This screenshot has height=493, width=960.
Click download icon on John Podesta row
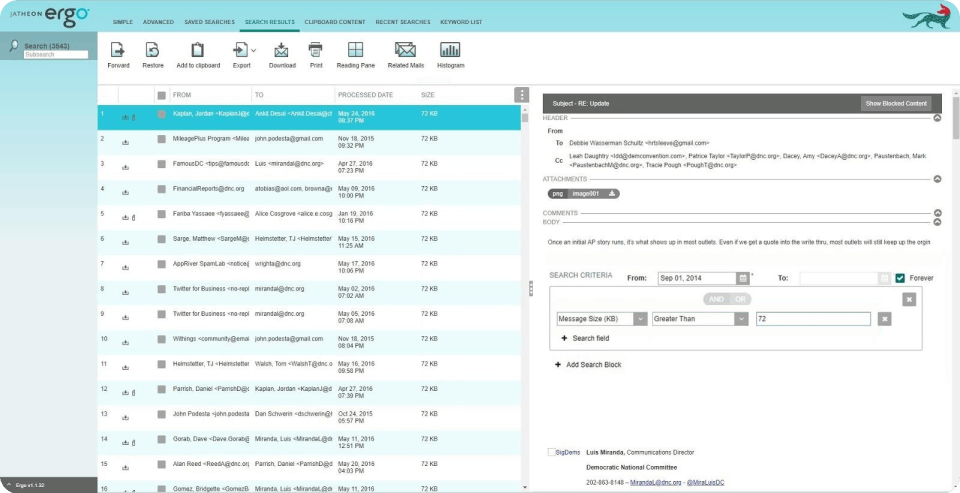(x=126, y=417)
